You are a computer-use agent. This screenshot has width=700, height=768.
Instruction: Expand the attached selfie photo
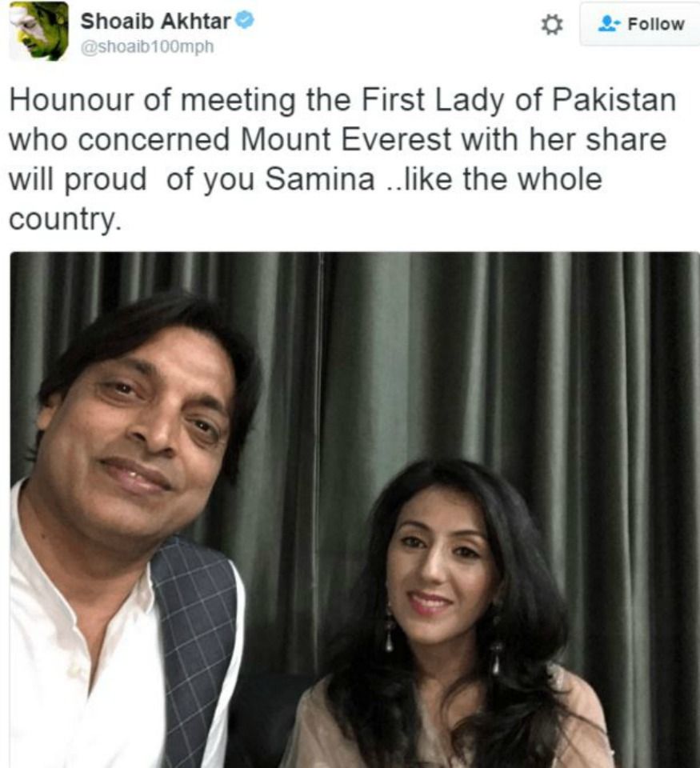coord(354,510)
